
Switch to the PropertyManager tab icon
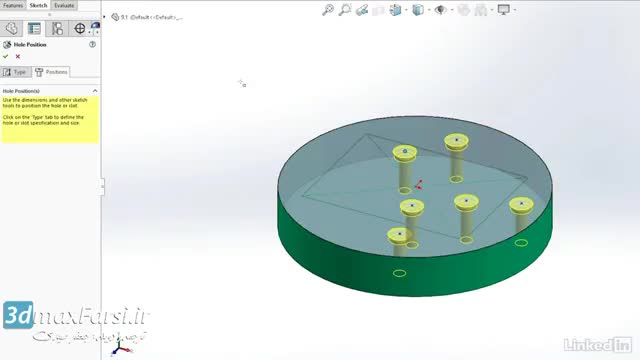click(34, 28)
